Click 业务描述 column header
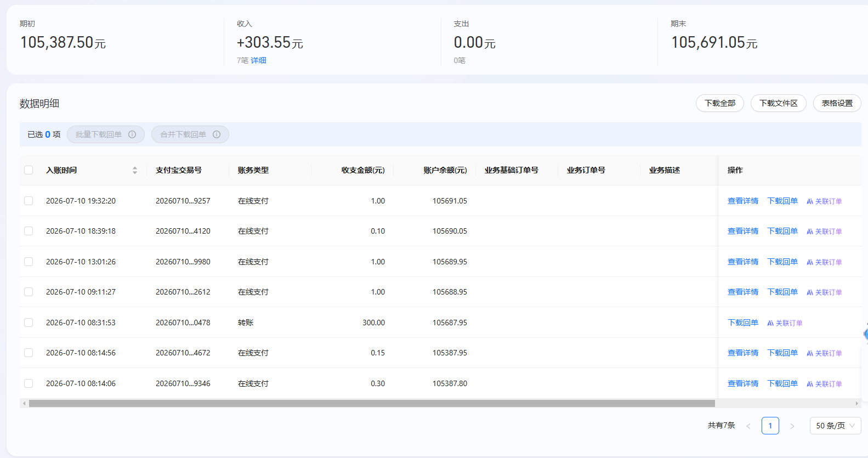The width and height of the screenshot is (868, 458). (665, 170)
